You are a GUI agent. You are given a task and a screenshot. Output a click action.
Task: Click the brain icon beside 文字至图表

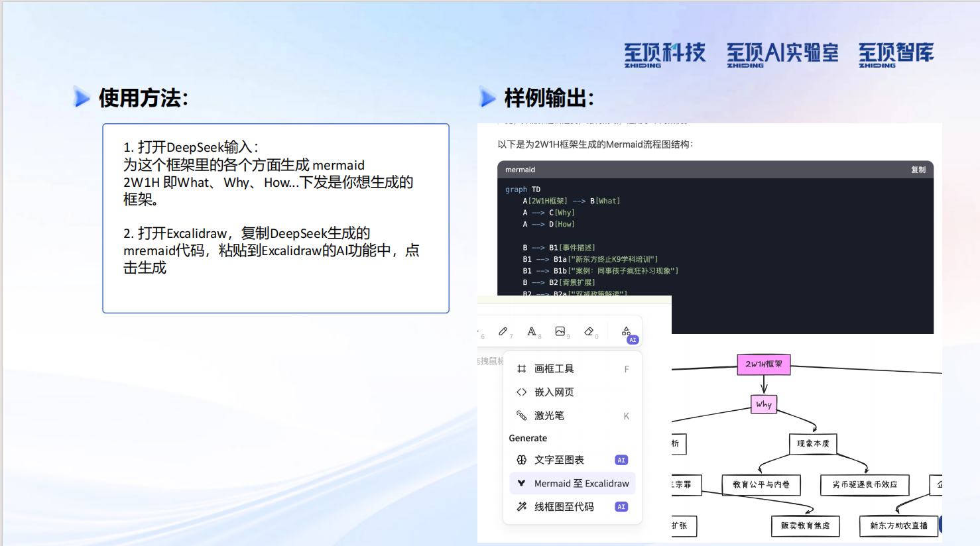coord(522,460)
